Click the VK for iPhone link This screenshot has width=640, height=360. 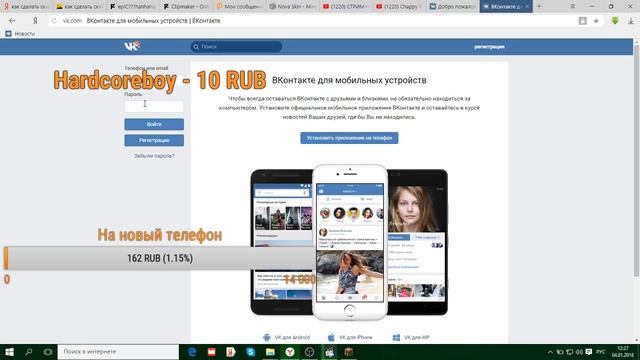(x=350, y=338)
